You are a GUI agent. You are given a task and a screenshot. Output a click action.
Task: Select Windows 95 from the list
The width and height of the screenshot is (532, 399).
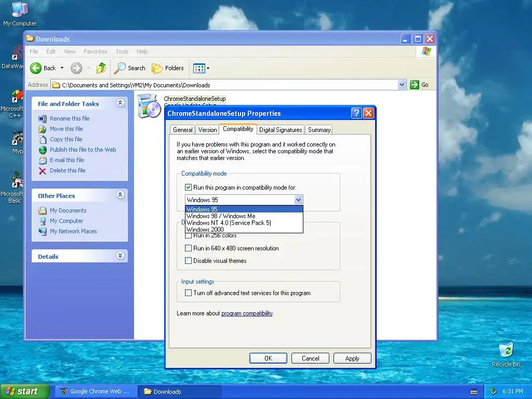pos(244,209)
